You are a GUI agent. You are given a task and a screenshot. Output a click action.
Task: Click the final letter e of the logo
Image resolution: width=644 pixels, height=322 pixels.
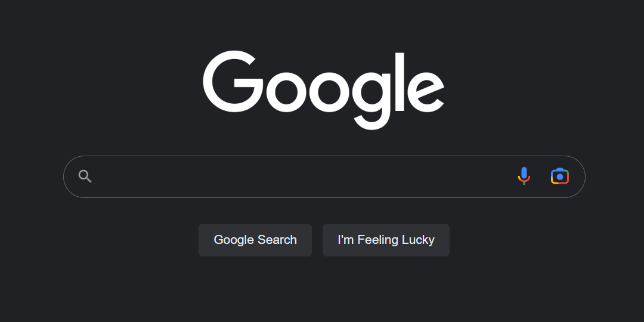[426, 91]
